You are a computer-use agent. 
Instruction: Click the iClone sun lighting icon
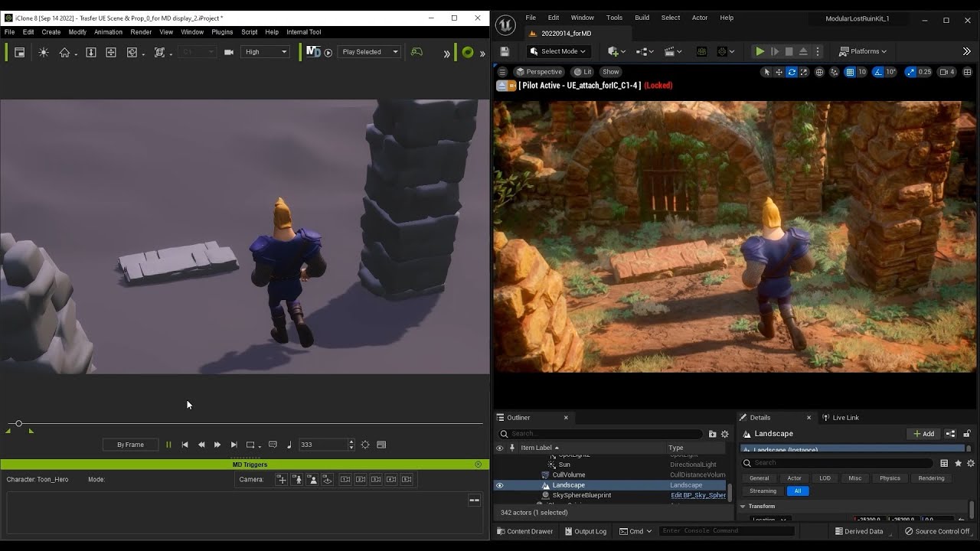coord(44,52)
